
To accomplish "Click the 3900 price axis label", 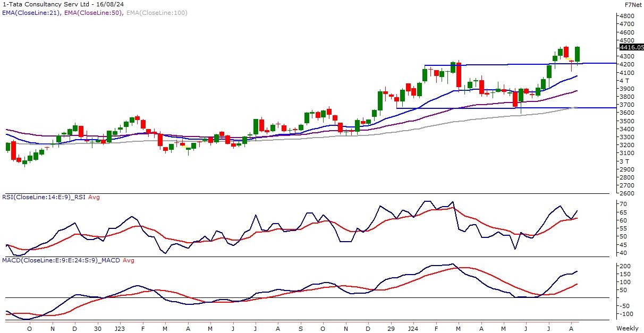I will 626,89.
